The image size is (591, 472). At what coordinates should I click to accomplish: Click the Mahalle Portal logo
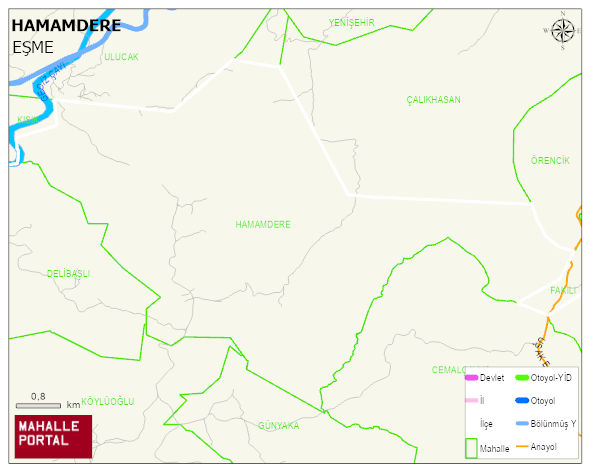(x=53, y=436)
